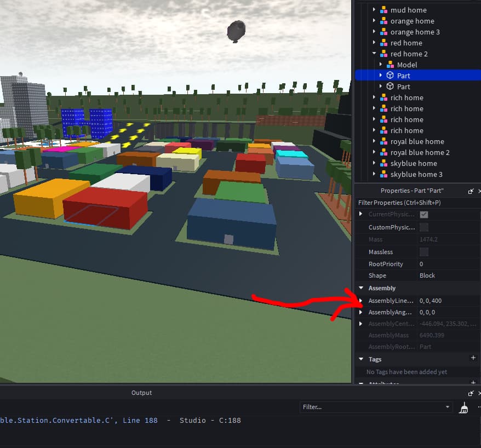
Task: Select the orange home 3 row
Action: [418, 32]
